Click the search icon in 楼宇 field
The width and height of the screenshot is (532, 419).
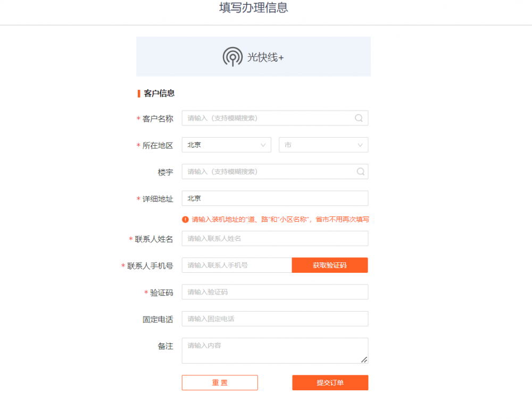pos(361,172)
